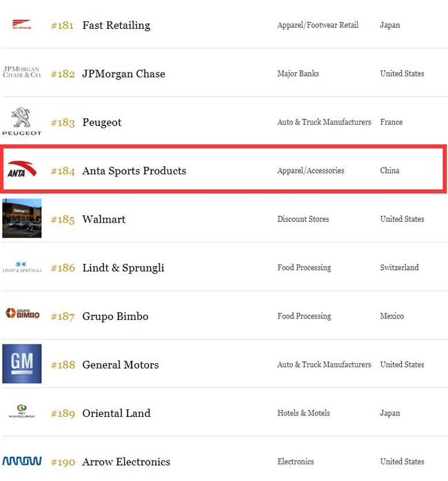Click the Hotels & Motels industry text

tap(303, 413)
